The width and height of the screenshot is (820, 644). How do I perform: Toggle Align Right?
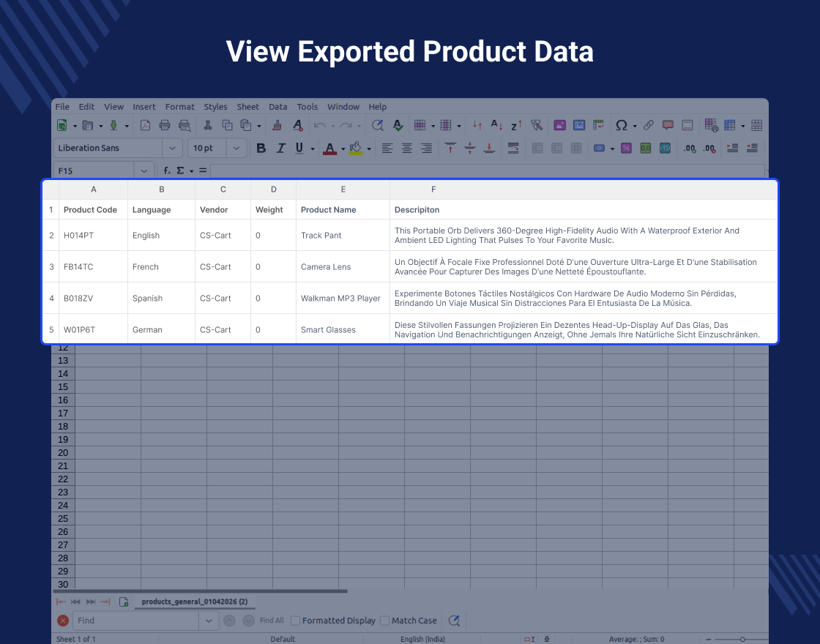click(426, 149)
